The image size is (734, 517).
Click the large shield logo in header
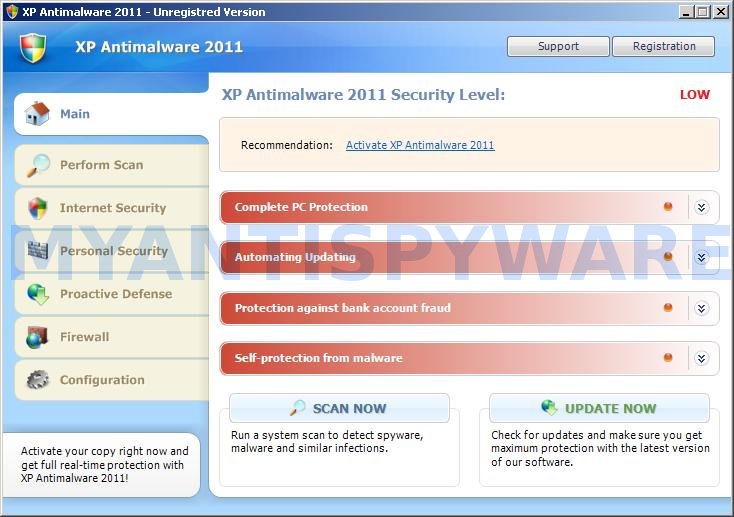click(x=33, y=47)
